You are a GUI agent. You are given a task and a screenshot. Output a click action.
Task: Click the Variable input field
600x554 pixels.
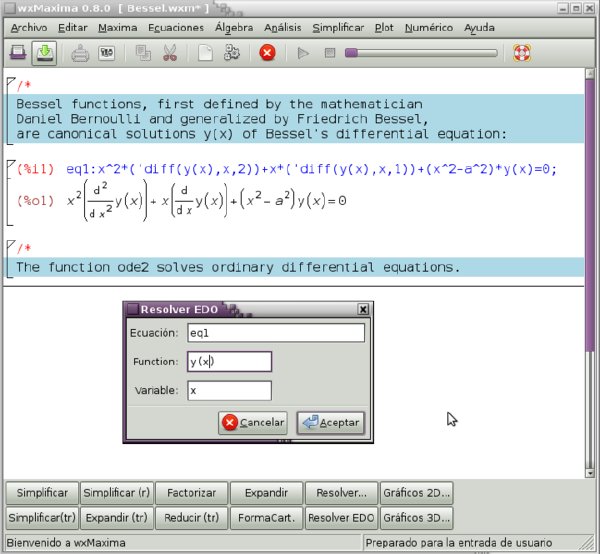(x=229, y=391)
